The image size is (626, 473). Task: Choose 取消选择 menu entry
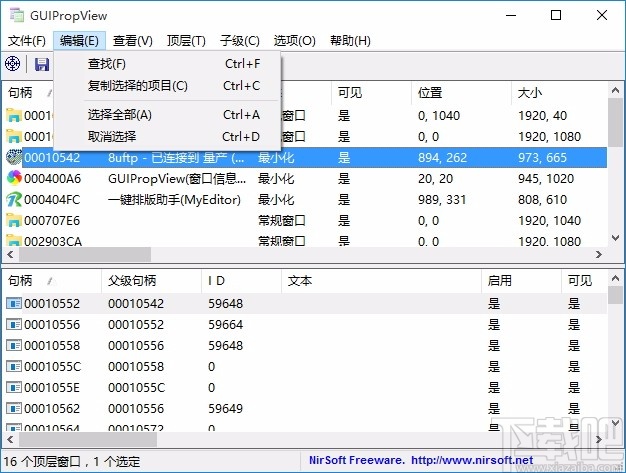[x=167, y=137]
